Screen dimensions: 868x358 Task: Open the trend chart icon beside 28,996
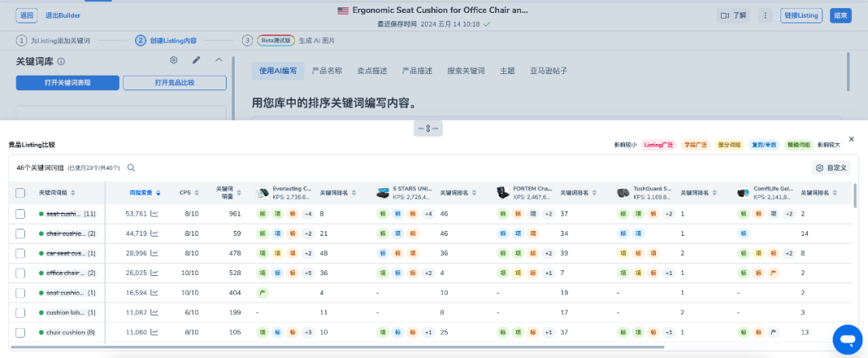[154, 253]
